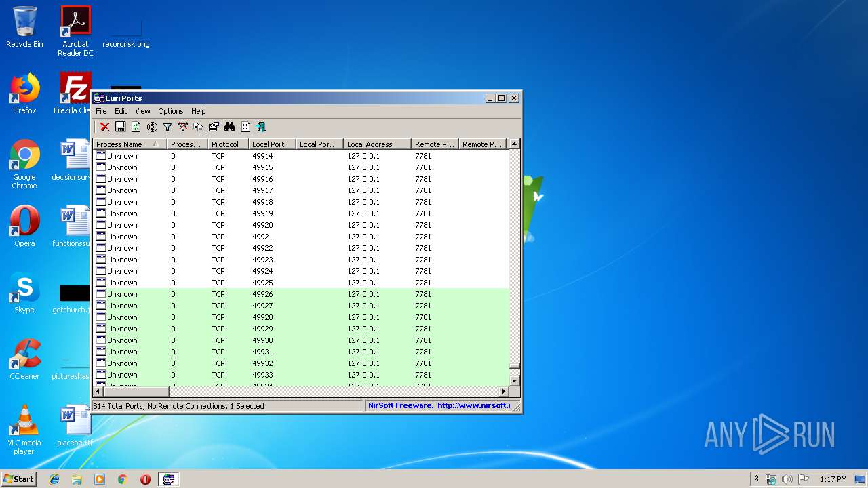
Task: Select the row with local port 49917
Action: [301, 190]
